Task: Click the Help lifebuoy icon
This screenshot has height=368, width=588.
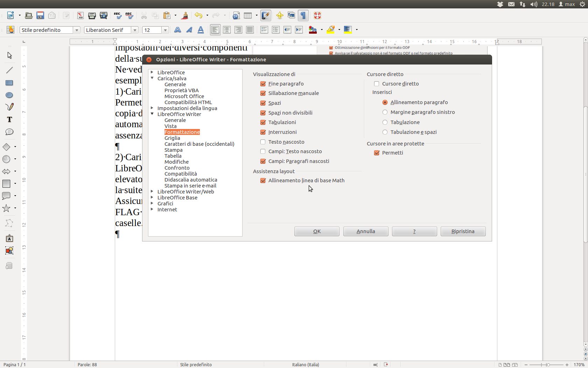Action: pyautogui.click(x=317, y=15)
